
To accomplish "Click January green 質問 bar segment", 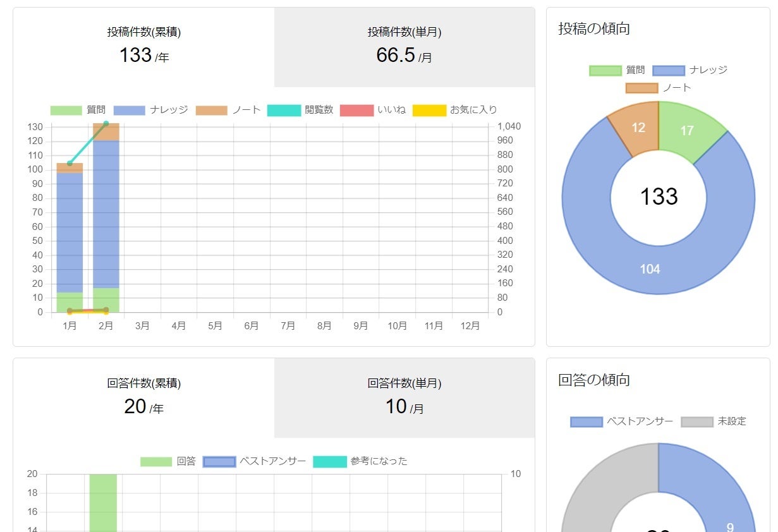I will tap(70, 302).
